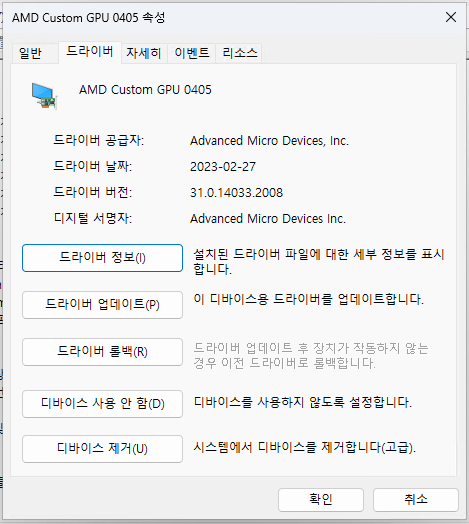Click grayed description for driver rollback
The width and height of the screenshot is (469, 524).
311,356
